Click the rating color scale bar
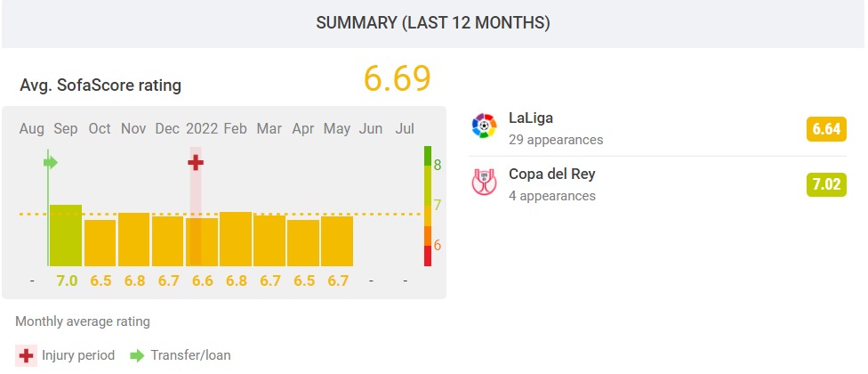Screen dimensions: 868x374 click(x=428, y=206)
